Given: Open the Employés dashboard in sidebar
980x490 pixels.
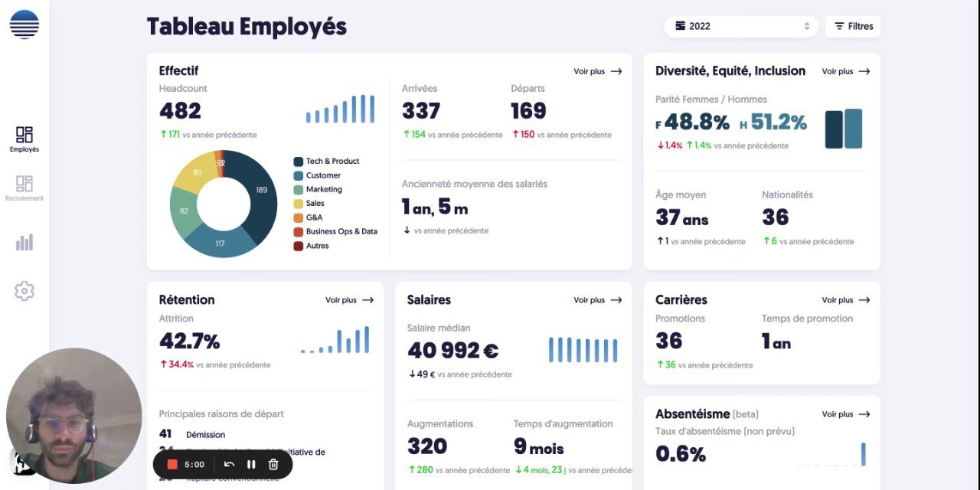Looking at the screenshot, I should tap(24, 140).
